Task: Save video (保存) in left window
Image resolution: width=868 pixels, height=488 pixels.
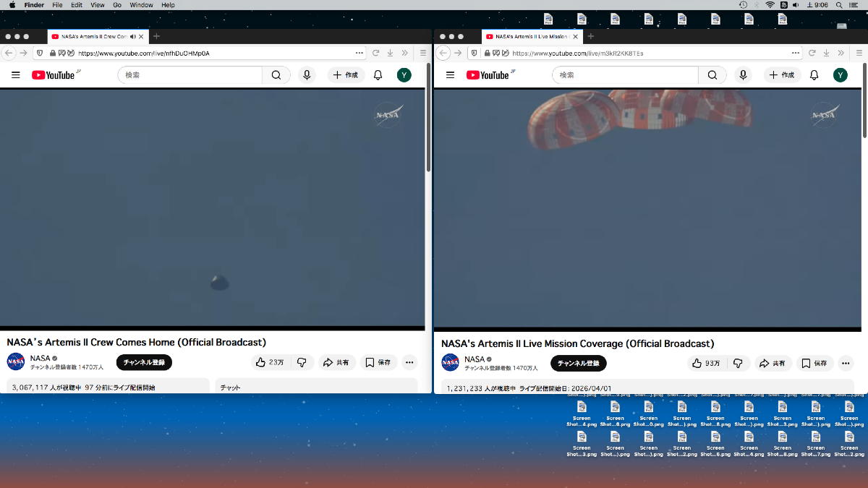Action: point(378,362)
